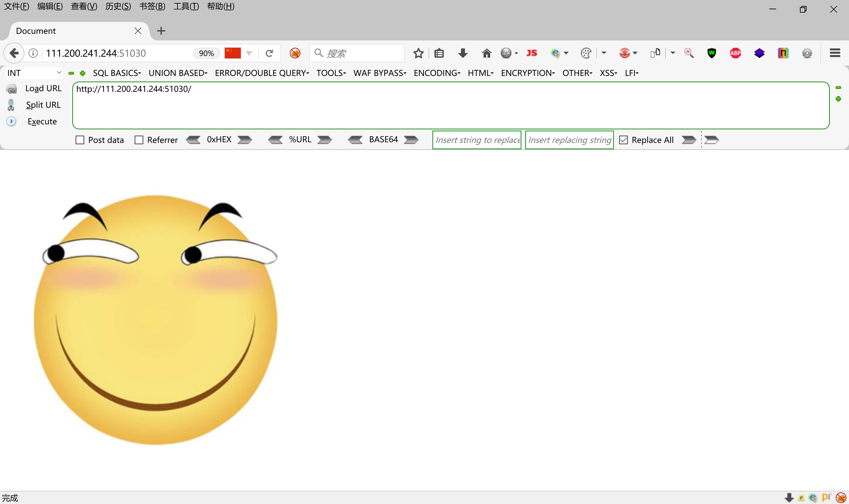Go to home page icon
849x504 pixels.
486,53
